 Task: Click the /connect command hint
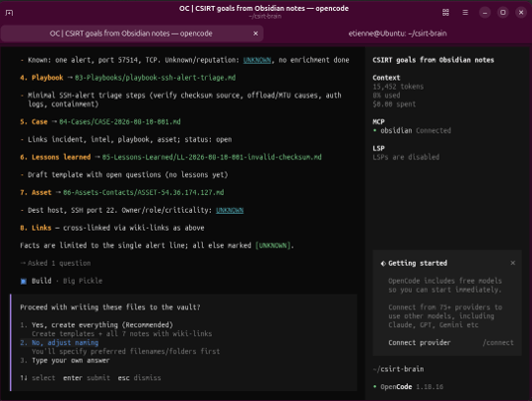pos(498,342)
